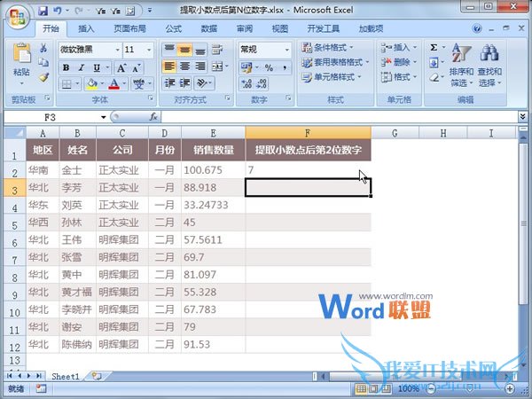
Task: Open the 视图 ribbon tab
Action: (279, 29)
